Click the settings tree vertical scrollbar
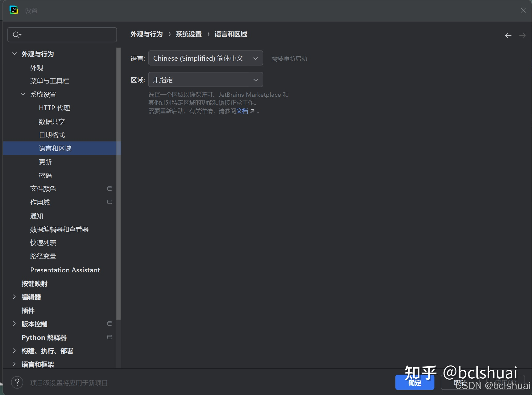Screen dimensions: 532x395 [x=118, y=183]
